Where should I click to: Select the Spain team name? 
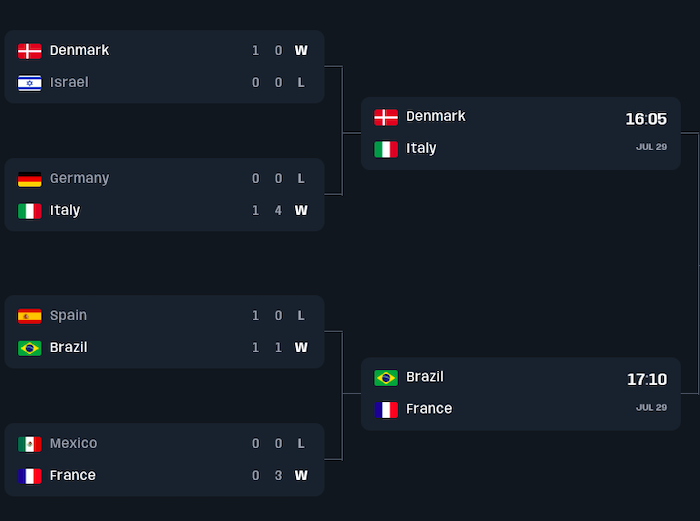[68, 315]
